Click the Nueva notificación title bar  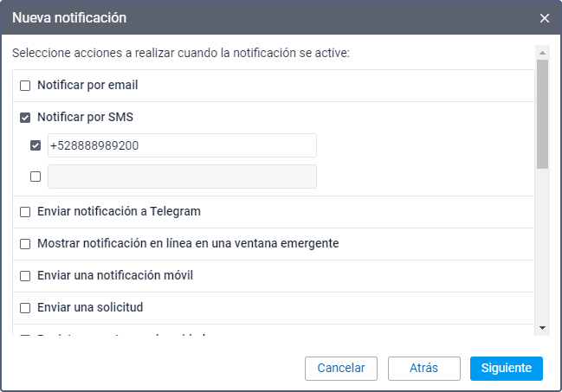(x=260, y=17)
